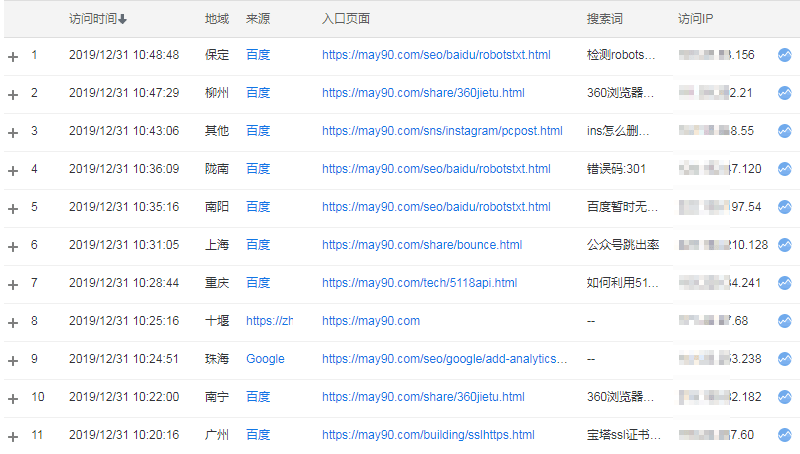
Task: Expand row 1 details with plus sign
Action: 13,56
